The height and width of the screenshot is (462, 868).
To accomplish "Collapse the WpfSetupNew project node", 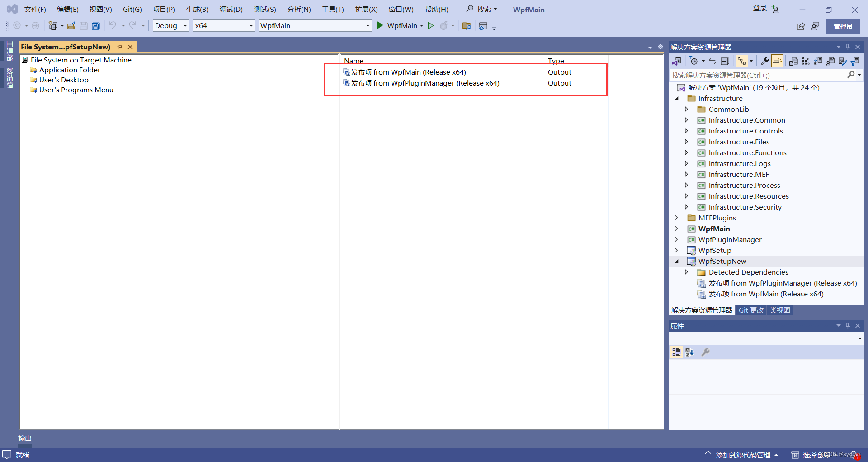I will [677, 262].
